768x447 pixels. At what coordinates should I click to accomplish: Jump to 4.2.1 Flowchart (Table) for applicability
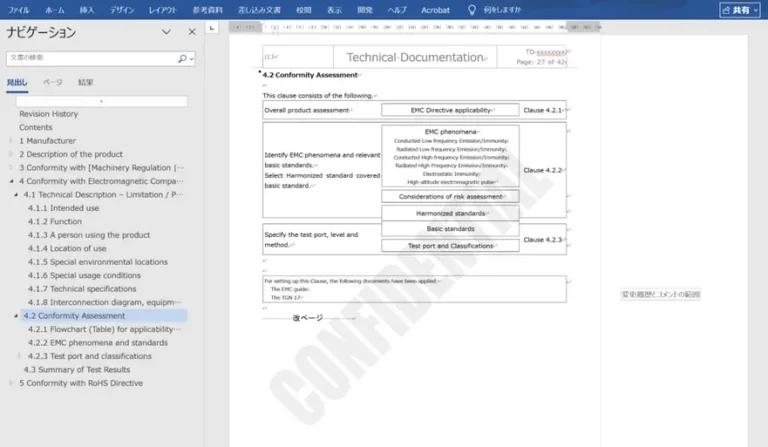[104, 329]
